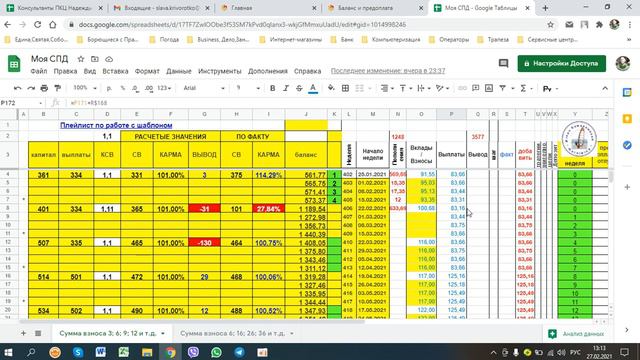The image size is (640, 360).
Task: Open the Arial font dropdown
Action: pyautogui.click(x=204, y=88)
